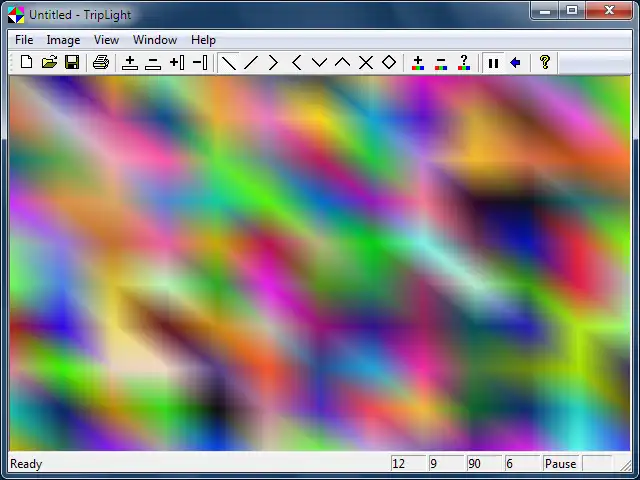Click the status bar value 9
Screen dimensions: 640x480
[446, 464]
